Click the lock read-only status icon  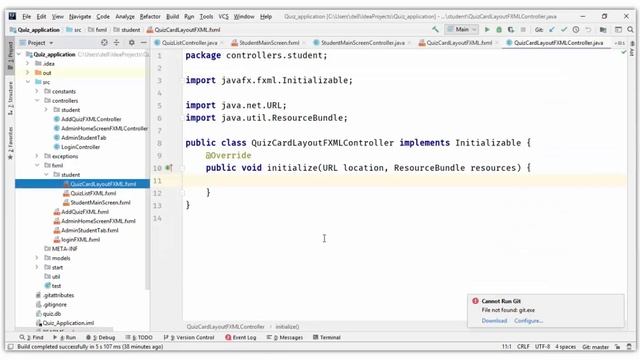click(618, 347)
